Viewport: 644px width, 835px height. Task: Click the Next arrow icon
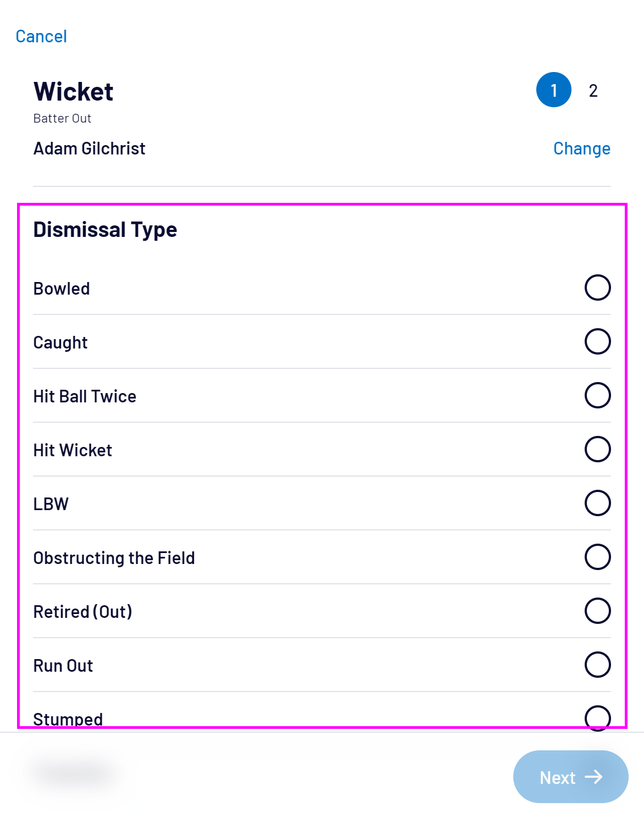click(593, 777)
